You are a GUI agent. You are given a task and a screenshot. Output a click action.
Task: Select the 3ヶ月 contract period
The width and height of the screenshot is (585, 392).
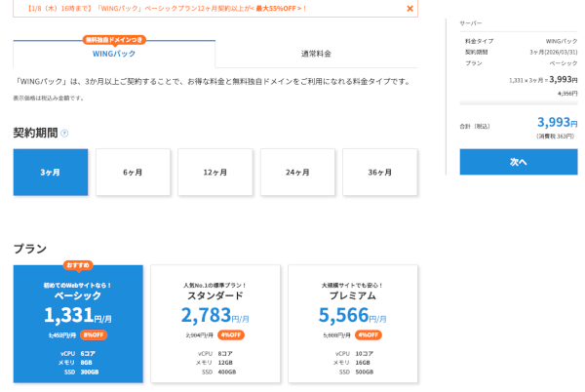pyautogui.click(x=51, y=172)
